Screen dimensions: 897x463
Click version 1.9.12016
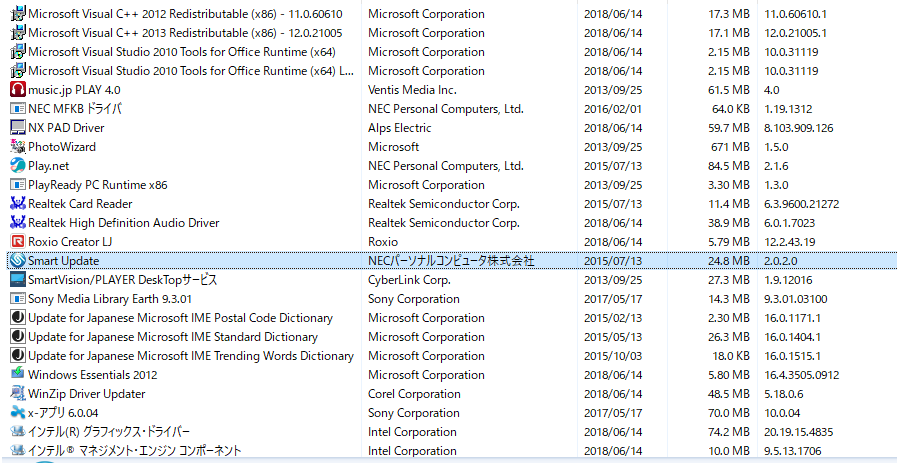(x=788, y=280)
